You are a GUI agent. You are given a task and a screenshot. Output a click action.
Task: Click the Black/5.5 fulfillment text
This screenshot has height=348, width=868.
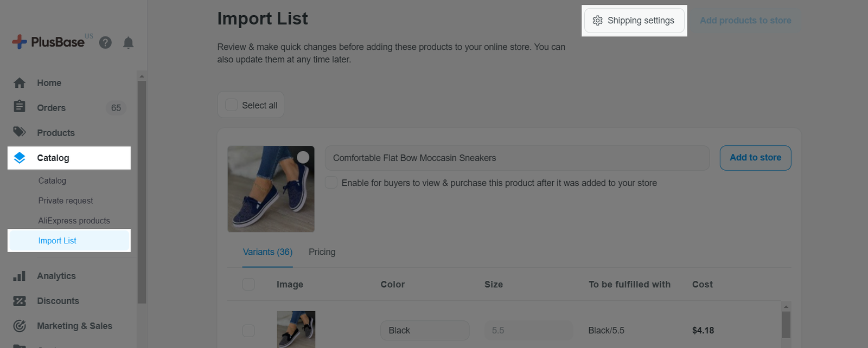(x=606, y=330)
